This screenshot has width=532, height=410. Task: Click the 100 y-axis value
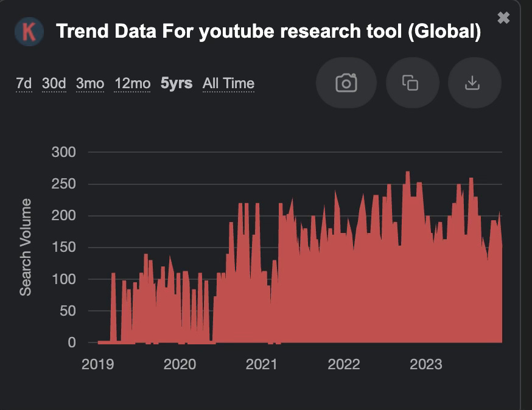[x=64, y=279]
